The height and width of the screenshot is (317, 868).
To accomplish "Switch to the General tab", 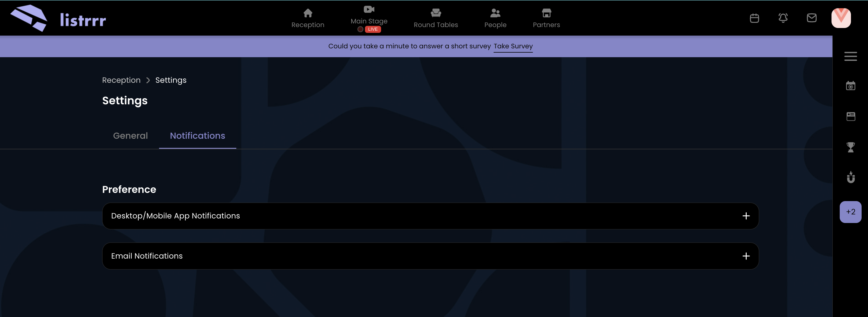I will (x=130, y=136).
